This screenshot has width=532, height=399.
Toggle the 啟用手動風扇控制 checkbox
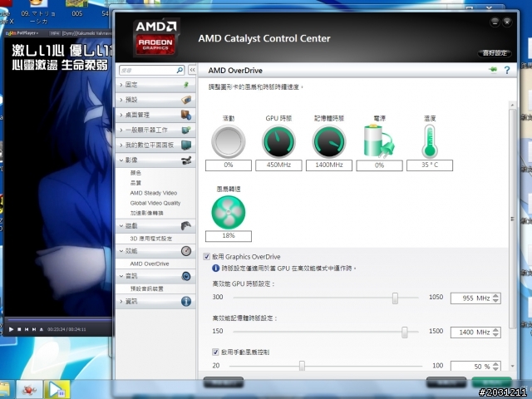[x=215, y=352]
